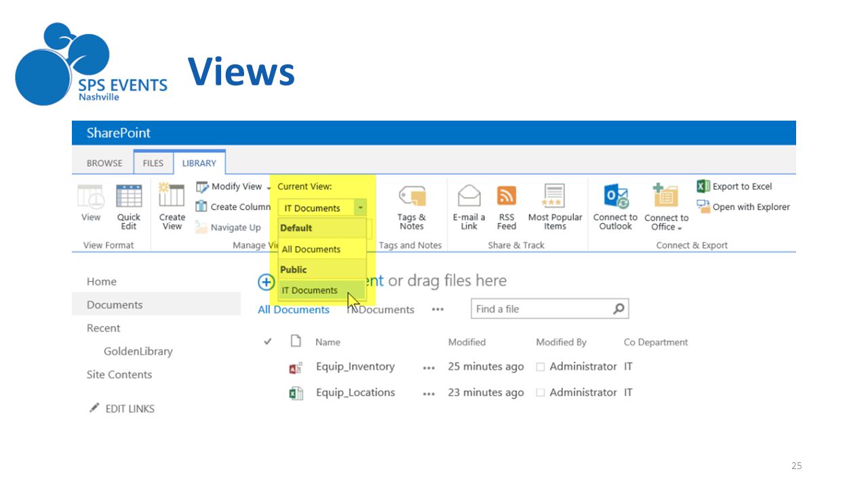Screen dimensions: 868x488
Task: Click the Equip_Inventory Access file icon
Action: (x=296, y=368)
